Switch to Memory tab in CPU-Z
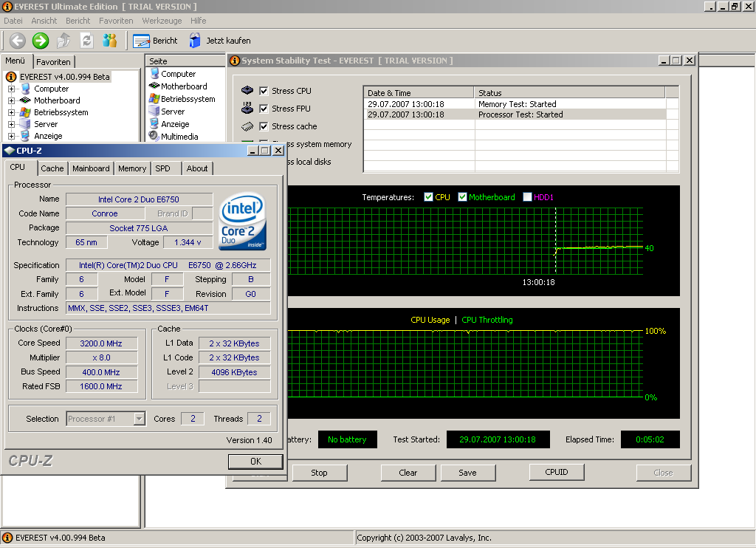The width and height of the screenshot is (756, 548). (132, 168)
